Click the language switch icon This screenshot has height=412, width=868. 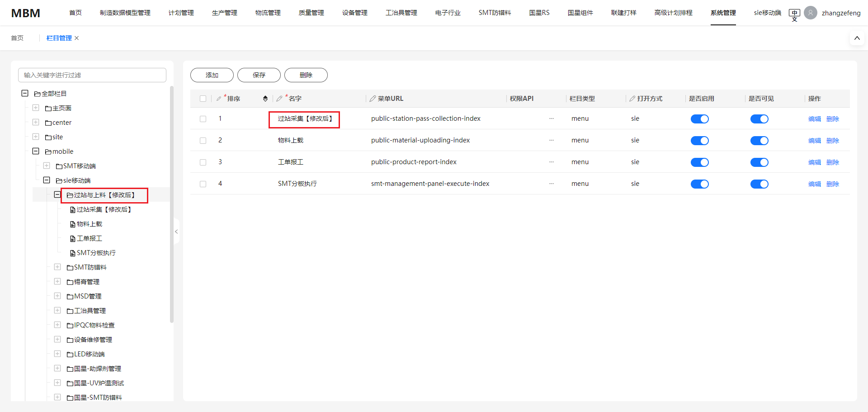click(x=794, y=14)
